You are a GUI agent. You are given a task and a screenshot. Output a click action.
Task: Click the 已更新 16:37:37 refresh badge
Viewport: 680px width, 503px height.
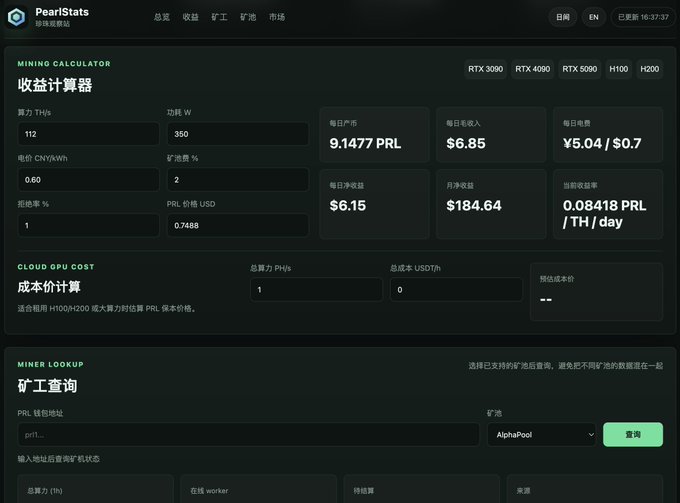point(643,17)
